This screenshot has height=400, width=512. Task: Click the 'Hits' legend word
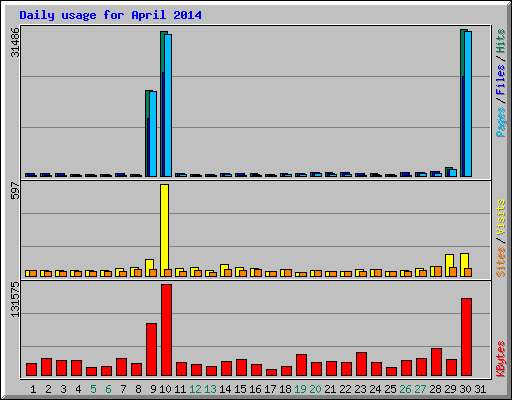(501, 41)
